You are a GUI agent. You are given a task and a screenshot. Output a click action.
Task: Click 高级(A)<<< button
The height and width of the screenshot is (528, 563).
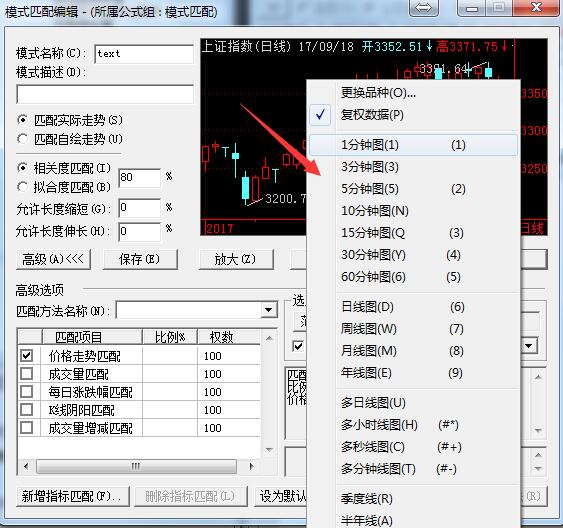(53, 259)
